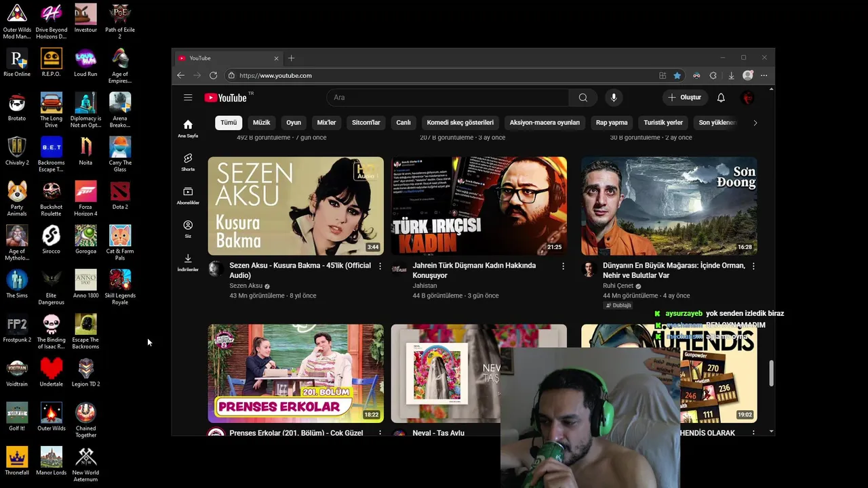
Task: Open the Siz section in sidebar
Action: (188, 228)
